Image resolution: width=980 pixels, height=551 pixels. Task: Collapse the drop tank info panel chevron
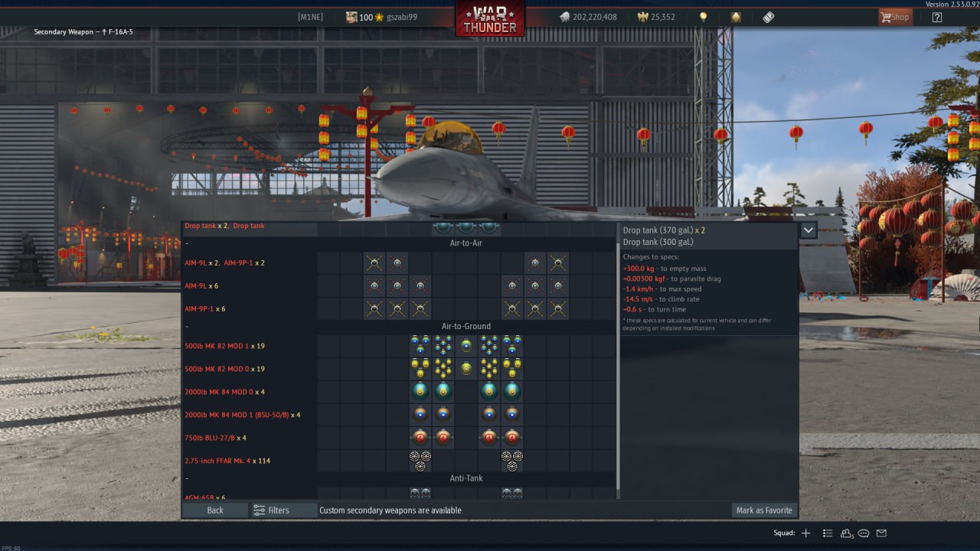coord(808,230)
